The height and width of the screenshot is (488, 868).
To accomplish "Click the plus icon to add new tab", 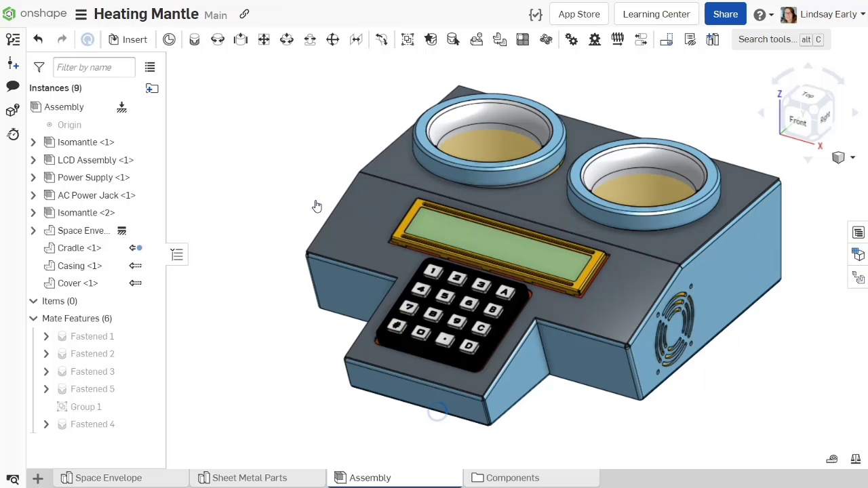I will click(x=37, y=479).
